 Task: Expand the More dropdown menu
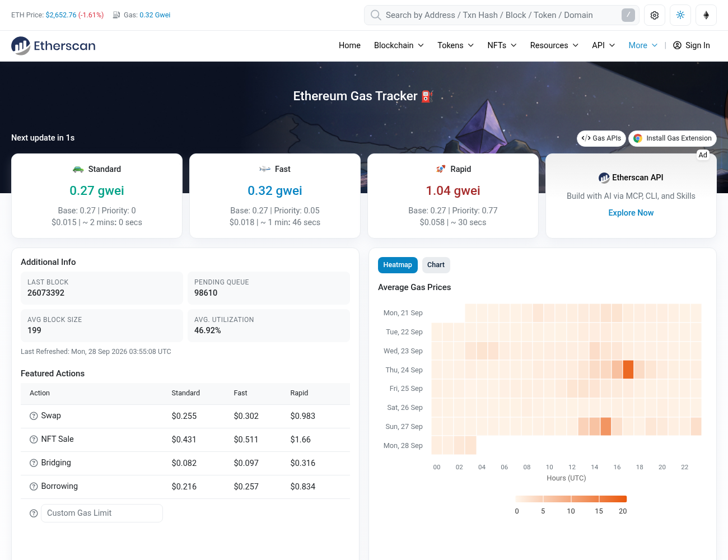click(x=643, y=45)
